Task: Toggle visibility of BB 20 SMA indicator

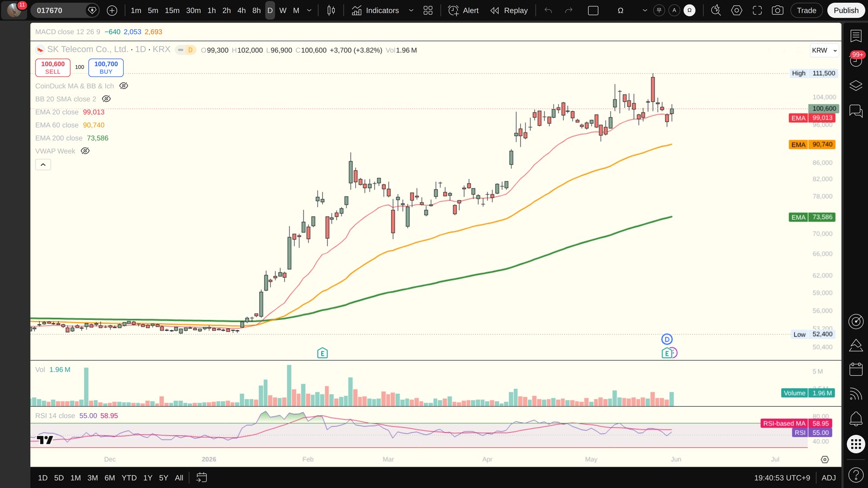Action: [106, 99]
